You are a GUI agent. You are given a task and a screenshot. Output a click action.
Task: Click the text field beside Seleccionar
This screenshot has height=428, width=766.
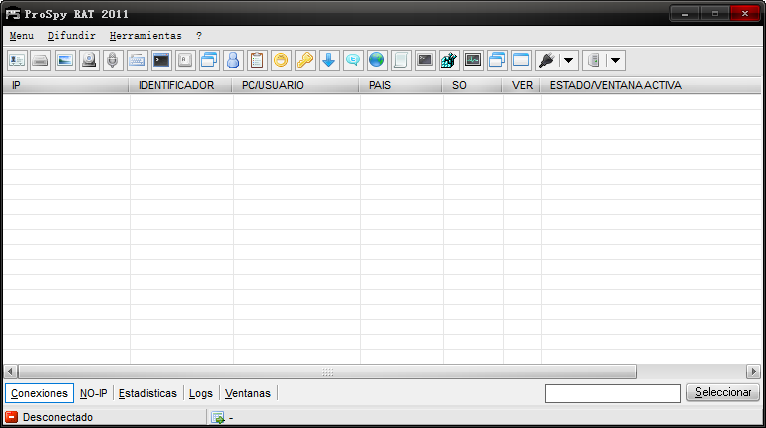pos(612,393)
